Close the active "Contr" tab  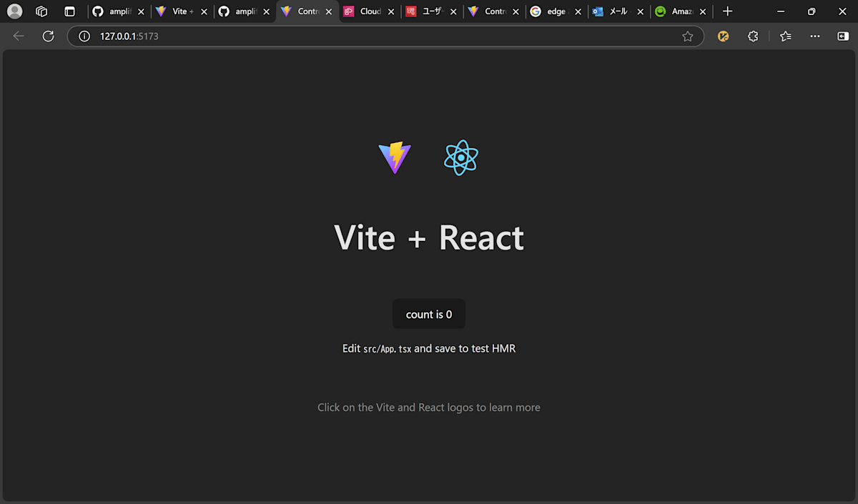point(329,12)
